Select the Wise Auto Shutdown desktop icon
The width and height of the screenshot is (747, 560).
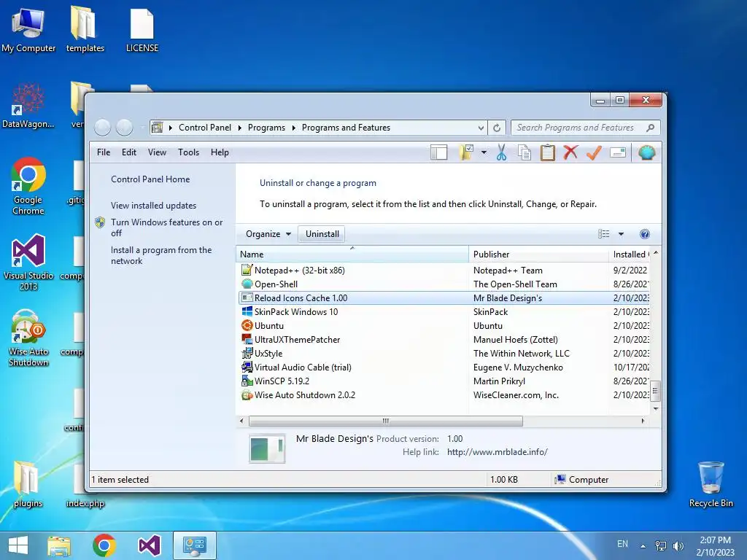[x=28, y=338]
